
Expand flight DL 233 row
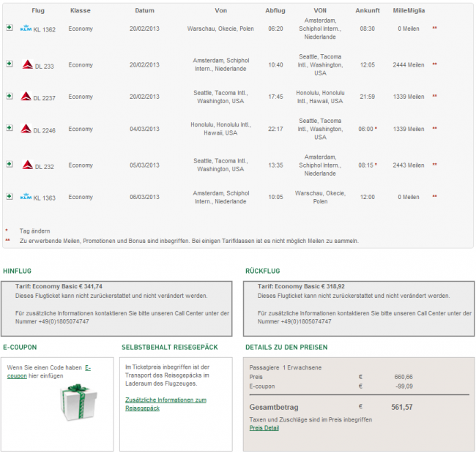tap(10, 64)
